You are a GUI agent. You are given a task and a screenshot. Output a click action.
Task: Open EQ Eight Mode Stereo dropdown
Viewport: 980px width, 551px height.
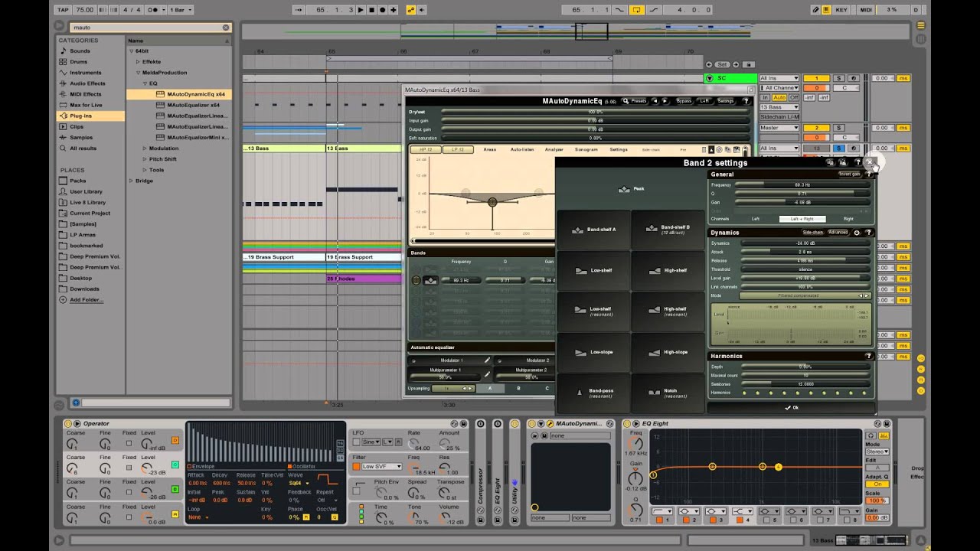click(x=877, y=452)
